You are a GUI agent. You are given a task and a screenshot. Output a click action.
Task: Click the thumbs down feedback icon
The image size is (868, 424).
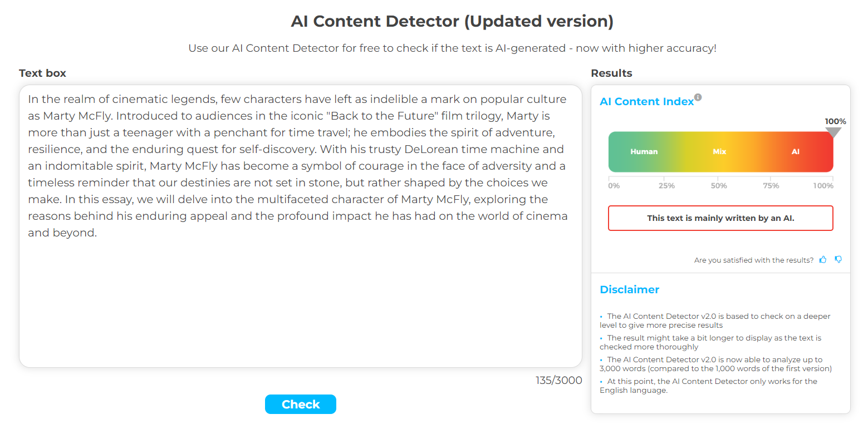tap(838, 260)
